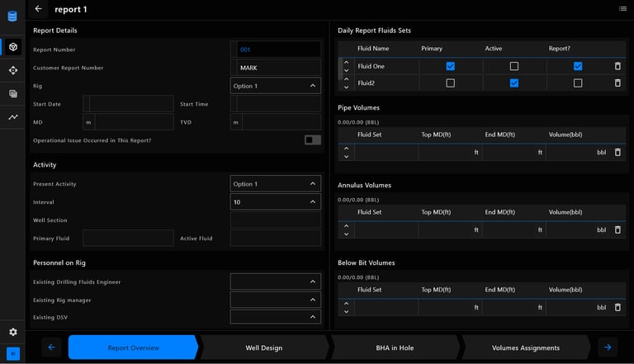The height and width of the screenshot is (364, 634).
Task: Click the Fluid Name column header
Action: click(373, 49)
